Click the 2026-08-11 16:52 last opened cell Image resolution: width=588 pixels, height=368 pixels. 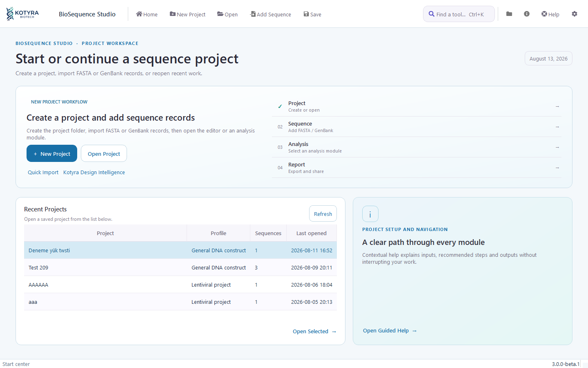[x=312, y=250]
